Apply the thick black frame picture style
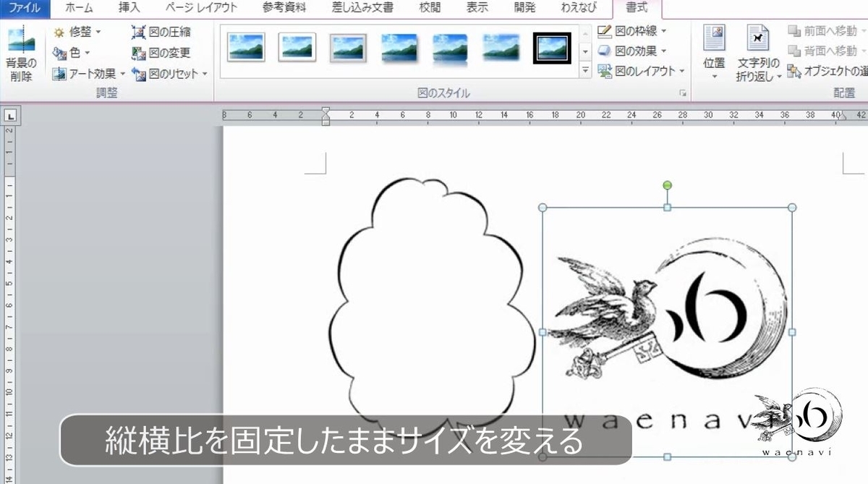 pyautogui.click(x=552, y=48)
